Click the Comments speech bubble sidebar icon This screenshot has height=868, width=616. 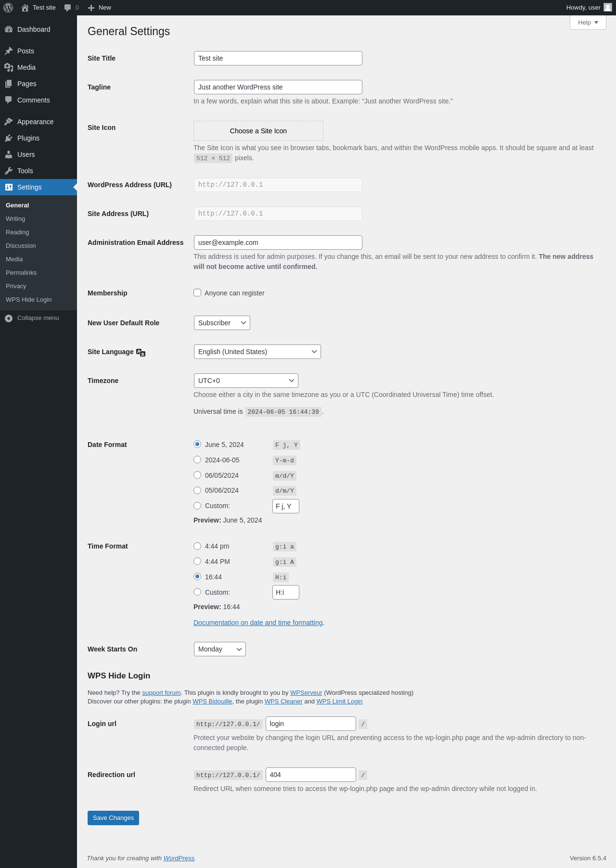click(9, 100)
